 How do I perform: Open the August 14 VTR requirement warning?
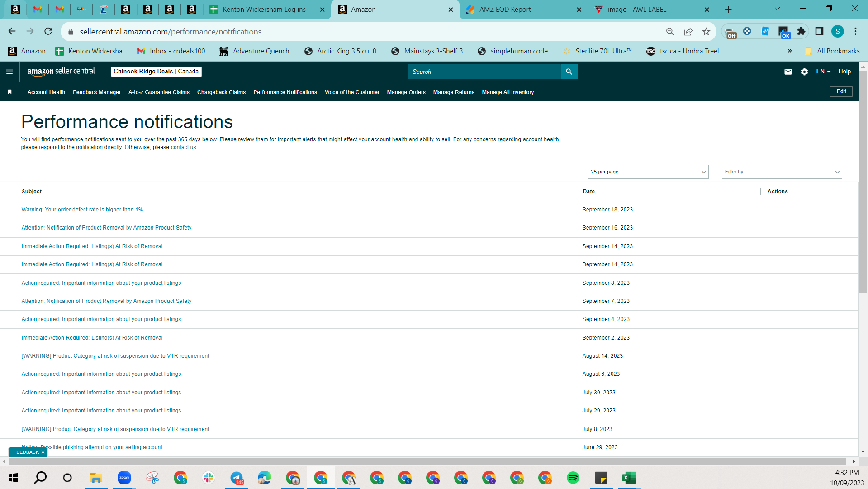(115, 356)
